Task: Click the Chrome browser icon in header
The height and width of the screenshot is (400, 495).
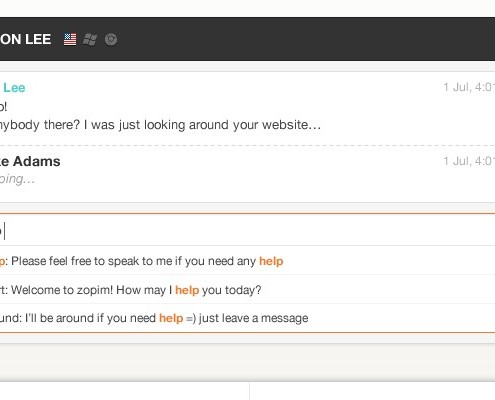Action: point(111,39)
